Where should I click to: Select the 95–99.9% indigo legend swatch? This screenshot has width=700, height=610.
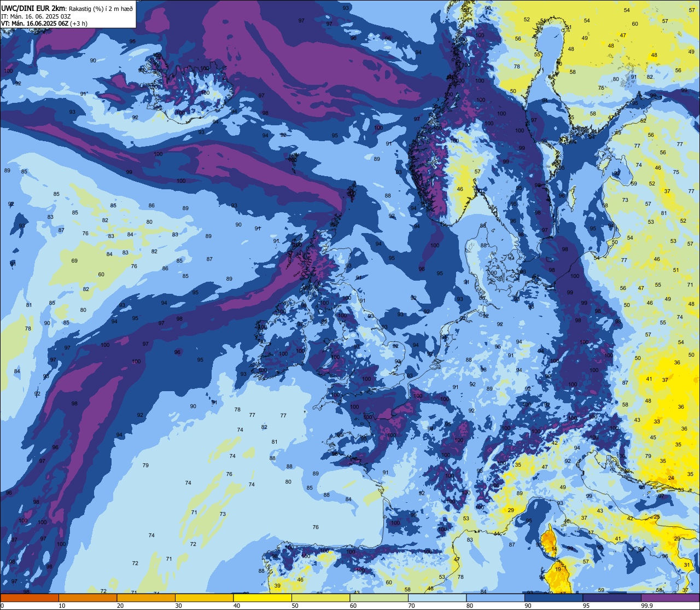[x=612, y=597]
